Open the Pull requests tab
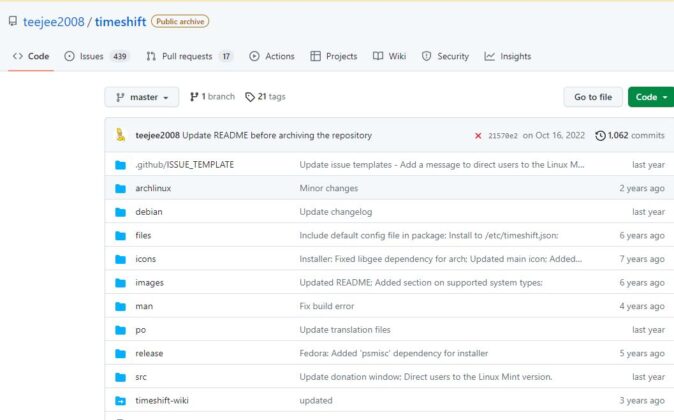Image resolution: width=674 pixels, height=420 pixels. click(189, 56)
